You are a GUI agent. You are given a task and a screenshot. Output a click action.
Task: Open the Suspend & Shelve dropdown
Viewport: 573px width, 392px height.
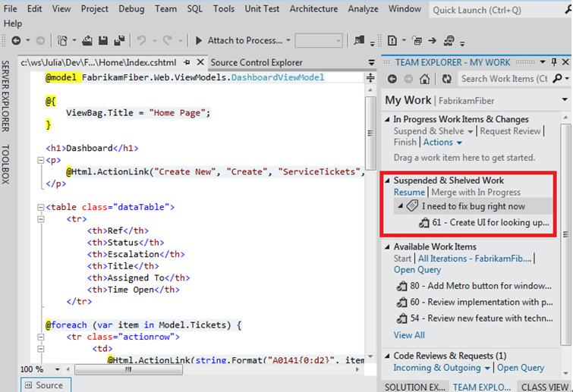point(470,131)
